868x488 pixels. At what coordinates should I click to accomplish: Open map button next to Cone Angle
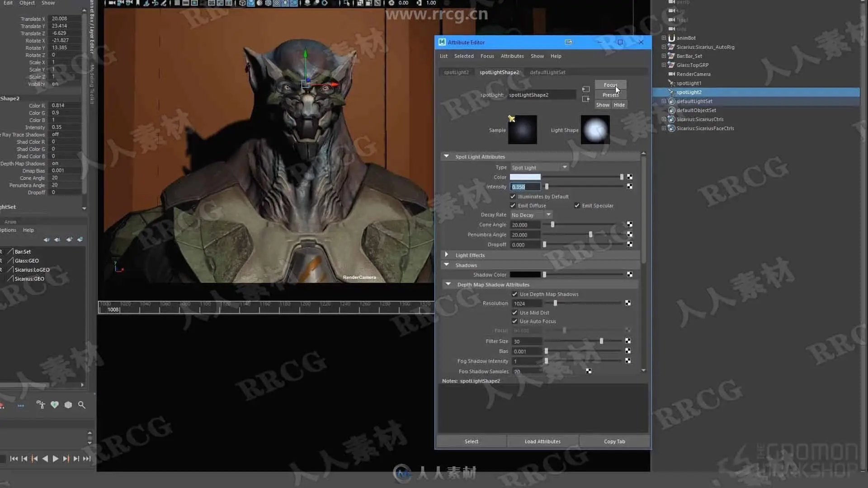[x=630, y=225]
